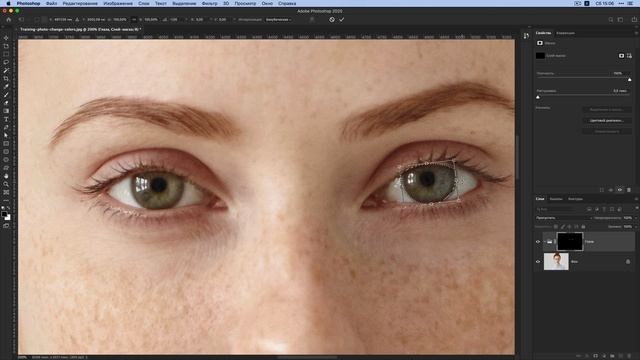Image resolution: width=640 pixels, height=360 pixels.
Task: Select the Lasso tool
Action: (6, 62)
